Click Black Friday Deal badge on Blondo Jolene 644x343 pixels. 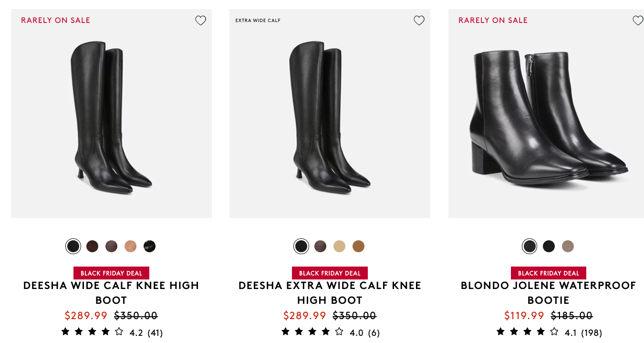coord(548,273)
